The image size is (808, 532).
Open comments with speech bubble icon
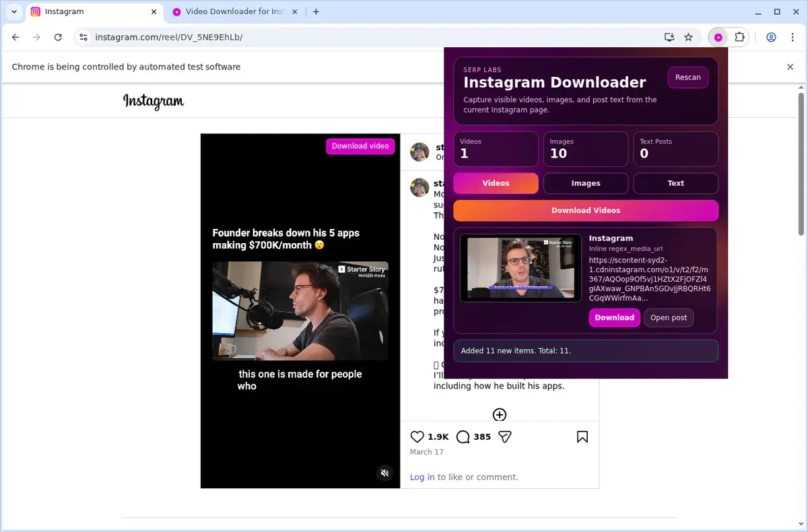[x=463, y=436]
